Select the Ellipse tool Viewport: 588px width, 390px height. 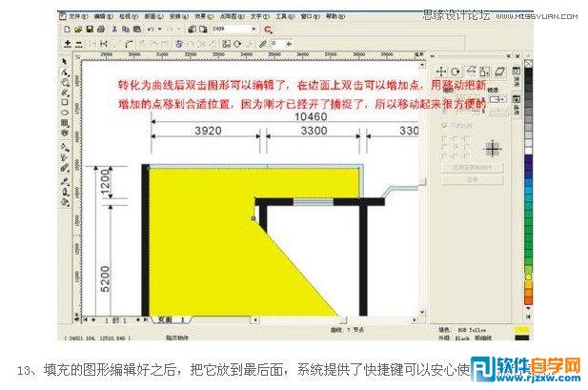point(65,113)
